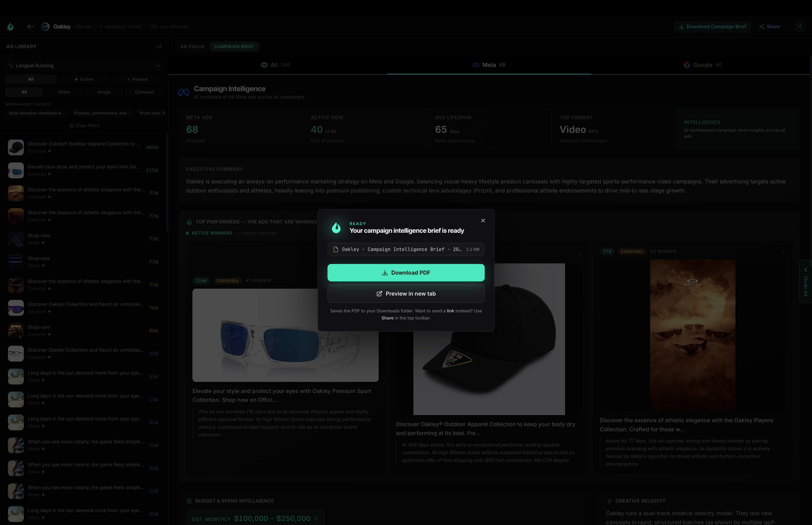Select the 69d 'Shop now' carousel ad row

coord(83,331)
